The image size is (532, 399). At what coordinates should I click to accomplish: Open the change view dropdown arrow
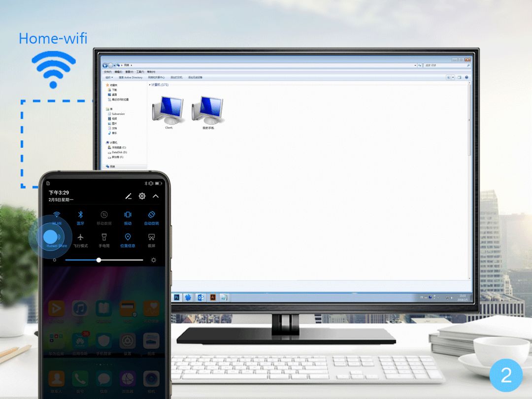click(x=453, y=77)
